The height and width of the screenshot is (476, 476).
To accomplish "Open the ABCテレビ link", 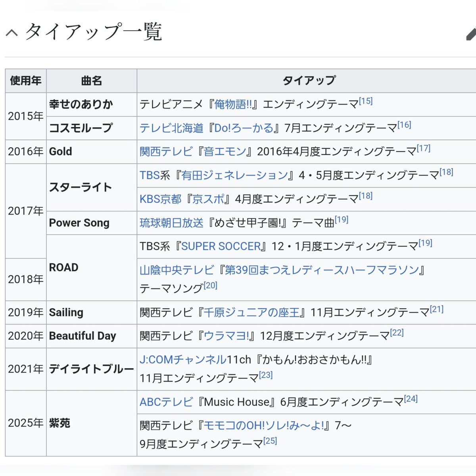I will 166,402.
